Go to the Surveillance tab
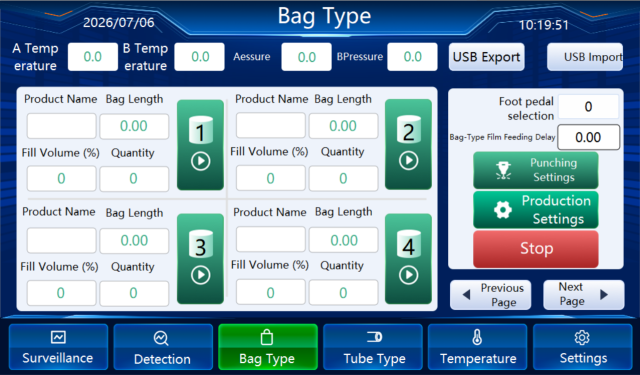Viewport: 640px width, 375px height. pos(58,347)
